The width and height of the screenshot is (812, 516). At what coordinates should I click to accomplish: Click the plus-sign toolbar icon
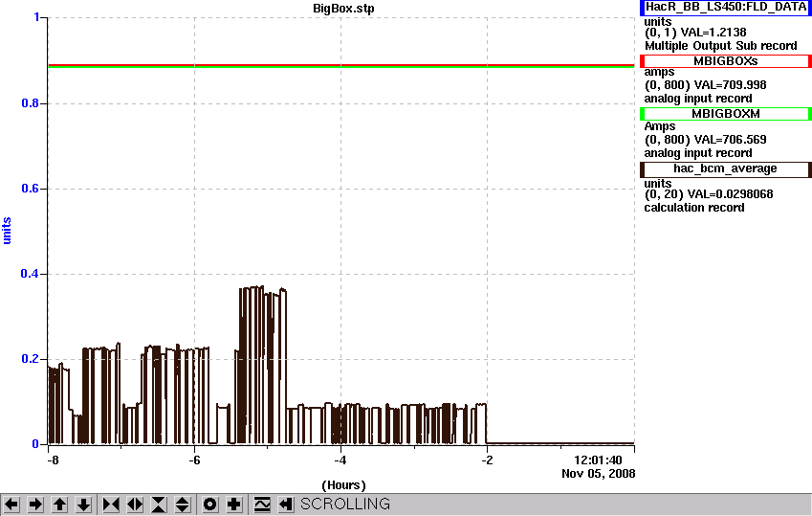[234, 505]
